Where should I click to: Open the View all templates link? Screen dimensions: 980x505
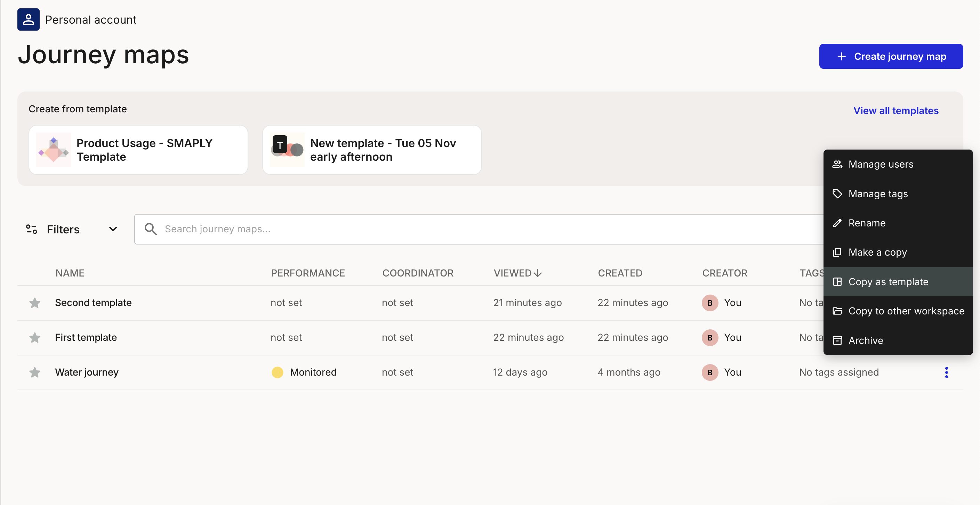click(x=895, y=111)
